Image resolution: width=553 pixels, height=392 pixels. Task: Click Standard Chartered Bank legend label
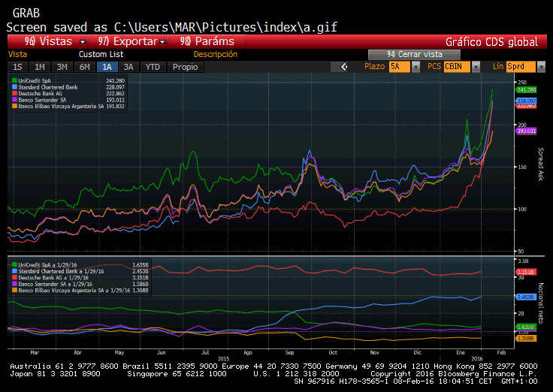click(48, 87)
